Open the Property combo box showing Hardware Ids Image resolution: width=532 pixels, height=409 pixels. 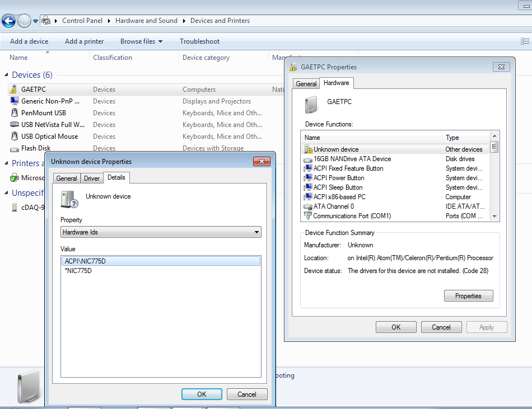(x=161, y=232)
